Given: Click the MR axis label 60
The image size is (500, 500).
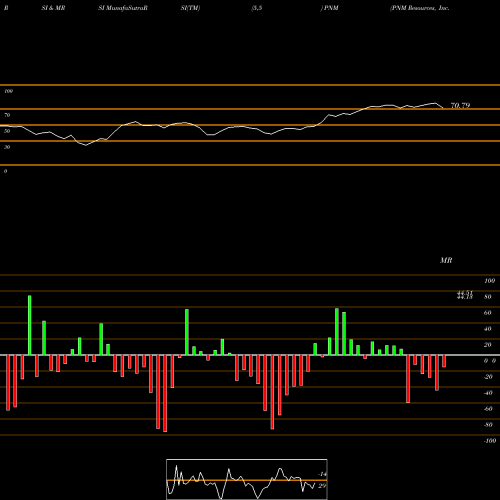Looking at the screenshot, I should coord(488,313).
